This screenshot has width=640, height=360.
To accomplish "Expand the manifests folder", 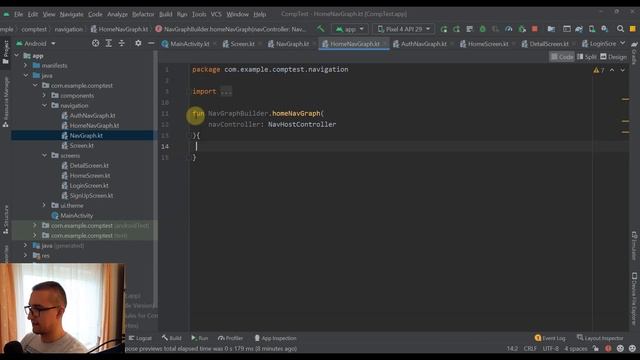I will point(26,65).
